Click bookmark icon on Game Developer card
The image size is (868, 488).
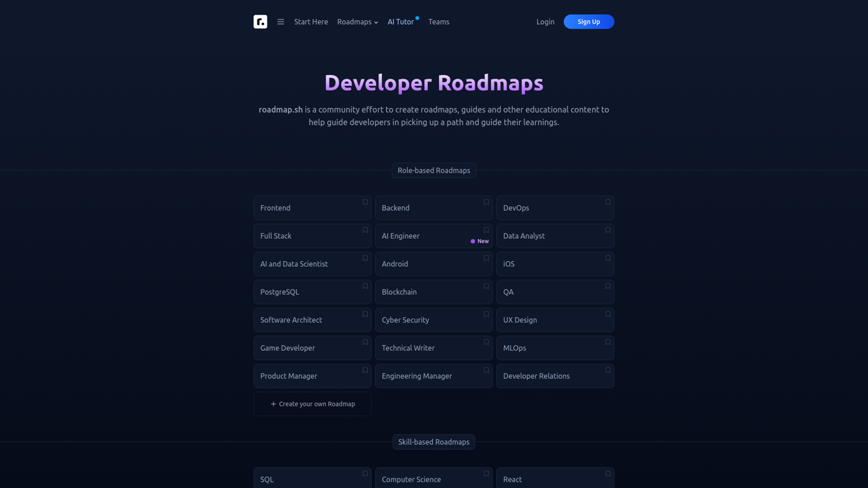click(x=365, y=342)
